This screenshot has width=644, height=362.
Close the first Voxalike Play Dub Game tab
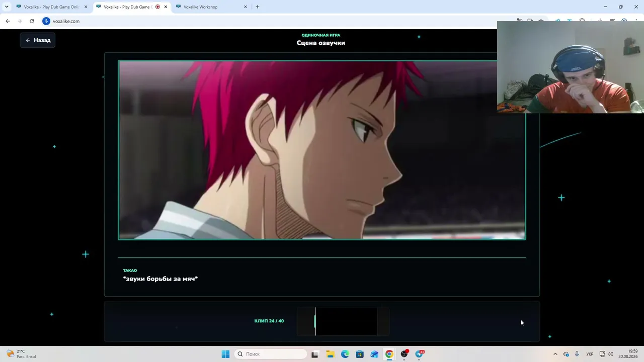[x=86, y=7]
